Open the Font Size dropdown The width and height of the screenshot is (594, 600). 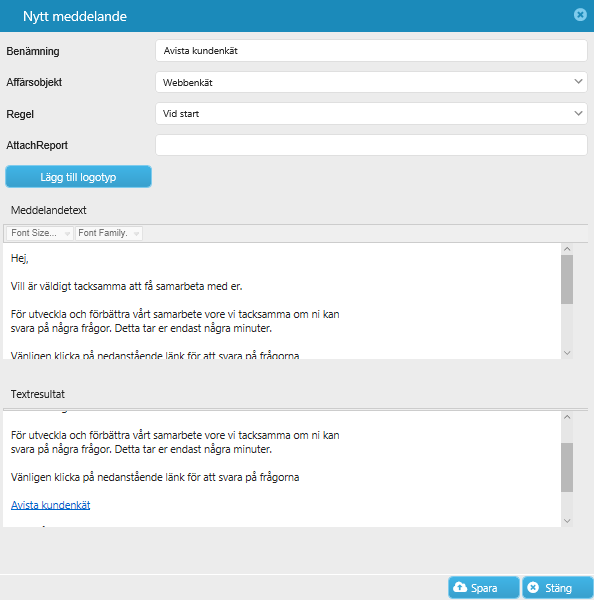(x=39, y=233)
